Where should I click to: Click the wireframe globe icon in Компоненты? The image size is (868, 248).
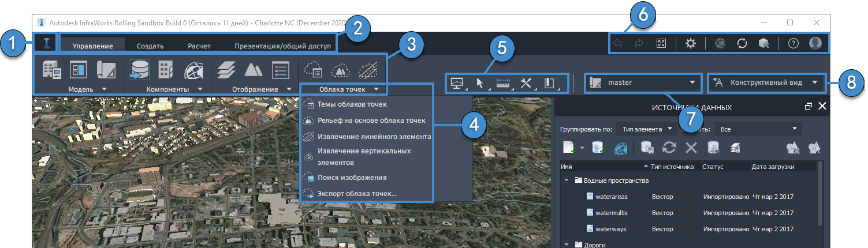tap(193, 70)
